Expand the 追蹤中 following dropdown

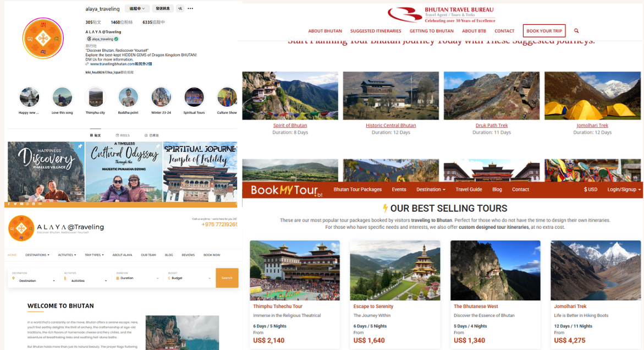(x=137, y=8)
